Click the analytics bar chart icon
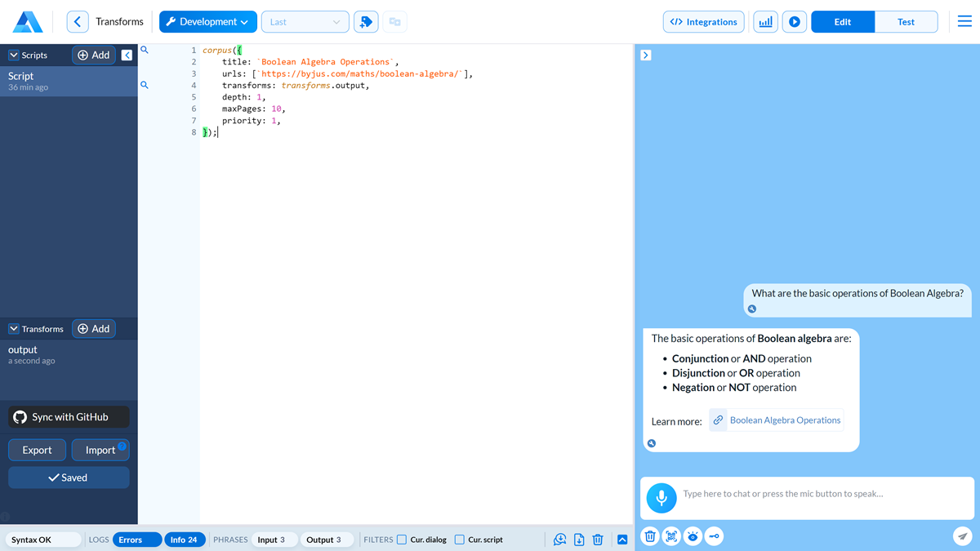This screenshot has width=980, height=551. click(x=765, y=21)
